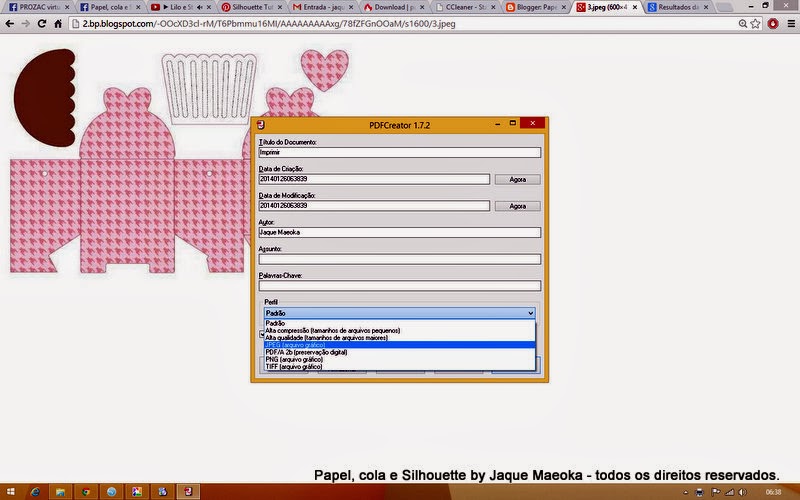This screenshot has width=800, height=500.
Task: Close the CCleaner tab
Action: (493, 7)
